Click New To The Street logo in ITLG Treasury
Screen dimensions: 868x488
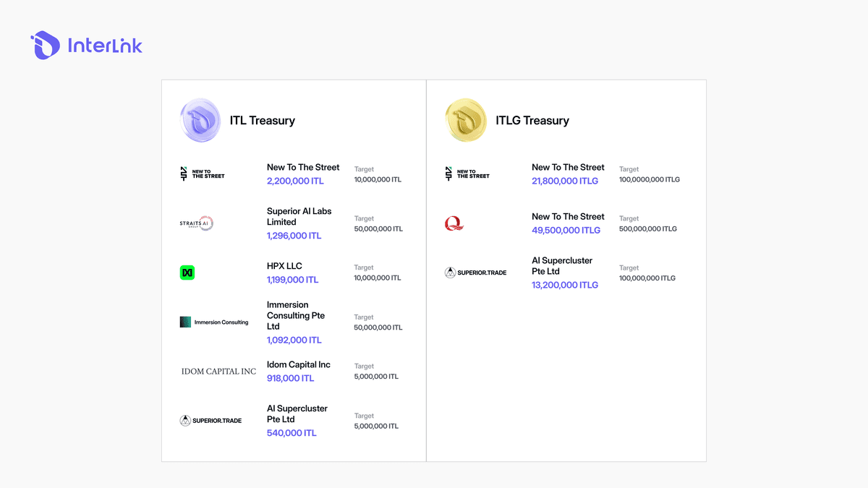(x=467, y=174)
